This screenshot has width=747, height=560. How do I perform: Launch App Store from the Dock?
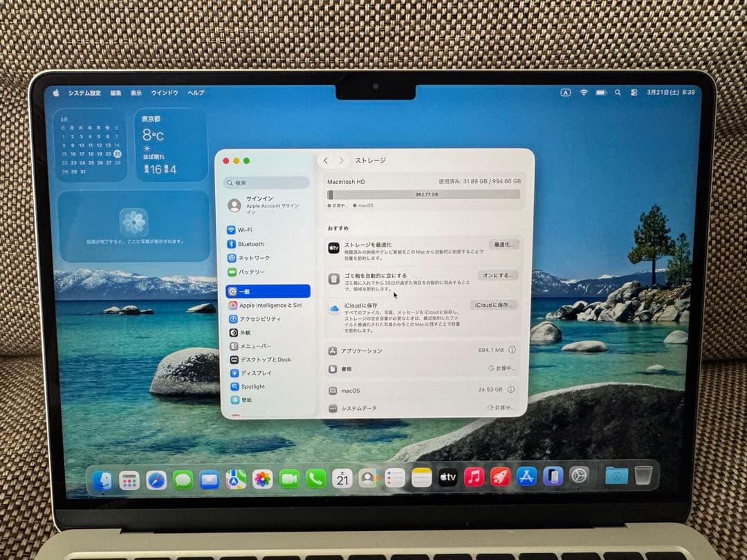[x=526, y=476]
